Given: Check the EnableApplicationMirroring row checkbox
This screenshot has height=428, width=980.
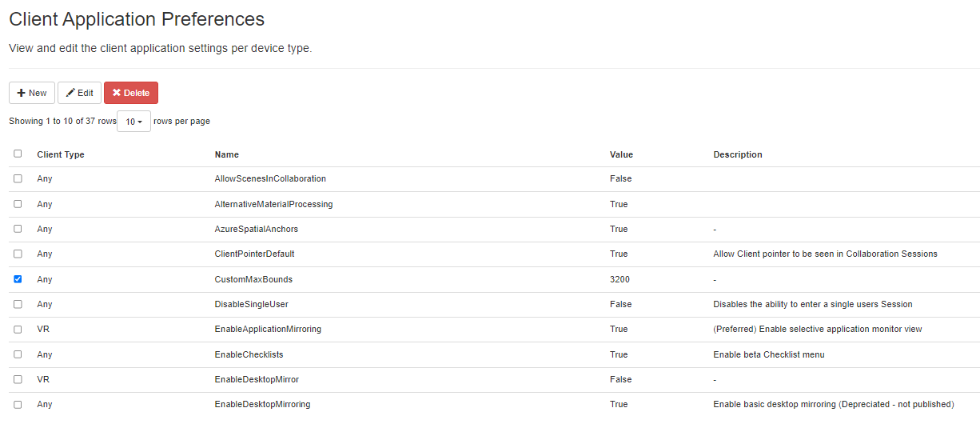Looking at the screenshot, I should coord(18,329).
